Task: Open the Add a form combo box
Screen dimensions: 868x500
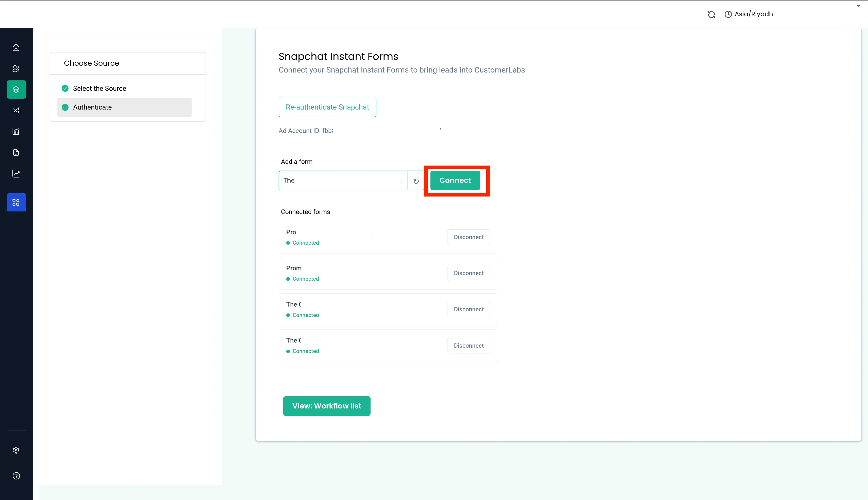Action: click(343, 180)
